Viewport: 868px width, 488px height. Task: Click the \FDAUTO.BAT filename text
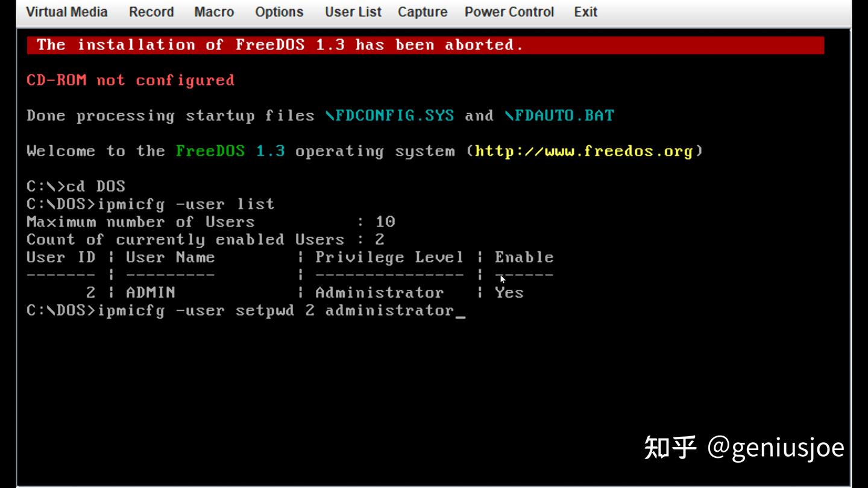tap(559, 116)
